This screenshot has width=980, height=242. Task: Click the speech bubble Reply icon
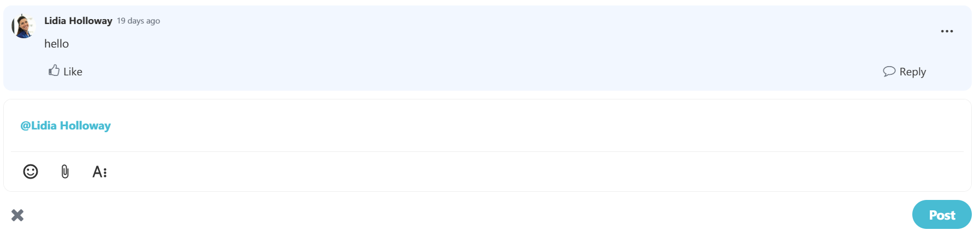(889, 72)
